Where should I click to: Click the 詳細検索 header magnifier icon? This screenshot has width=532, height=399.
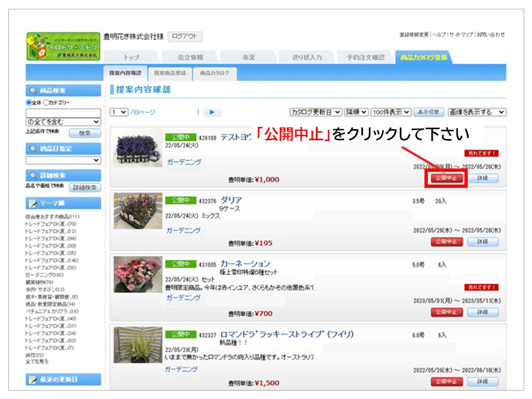tap(34, 175)
